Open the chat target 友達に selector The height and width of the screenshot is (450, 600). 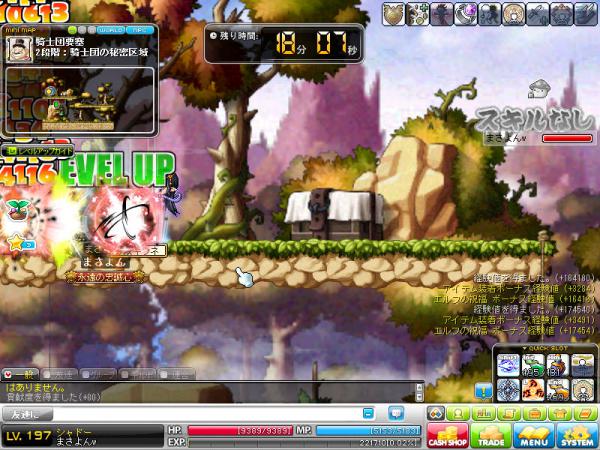point(27,414)
